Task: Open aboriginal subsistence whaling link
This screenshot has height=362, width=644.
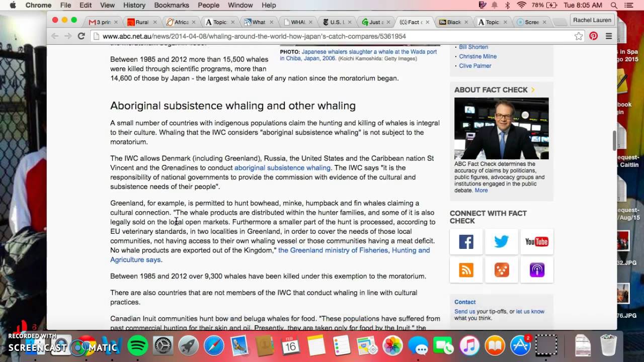Action: tap(282, 168)
